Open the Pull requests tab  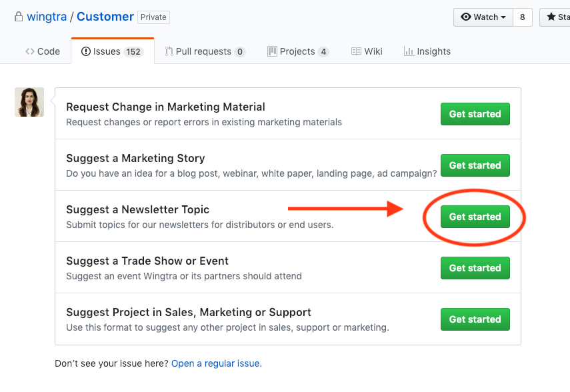[x=205, y=51]
